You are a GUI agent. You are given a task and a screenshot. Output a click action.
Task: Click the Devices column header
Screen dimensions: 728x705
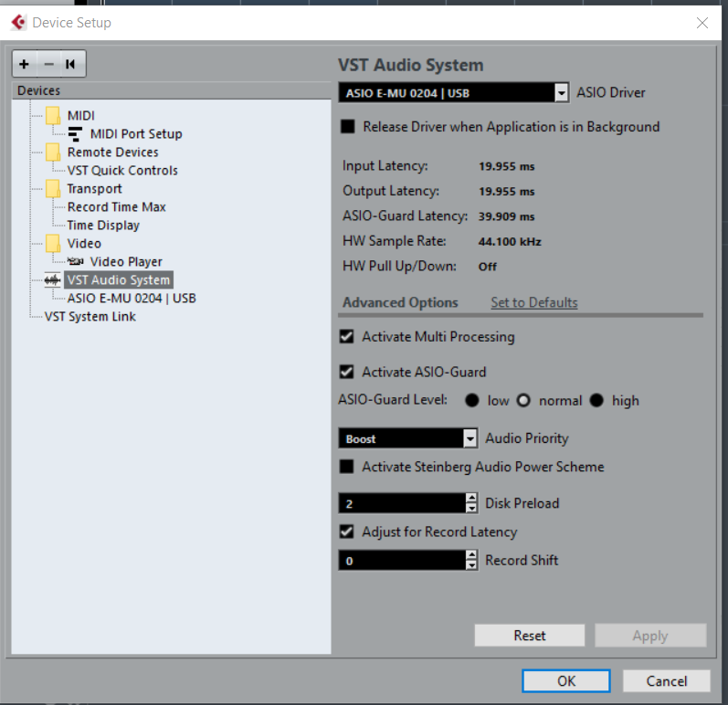(x=171, y=90)
